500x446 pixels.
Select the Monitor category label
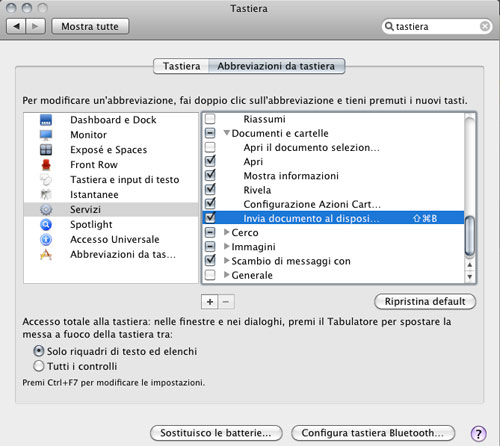pos(89,135)
